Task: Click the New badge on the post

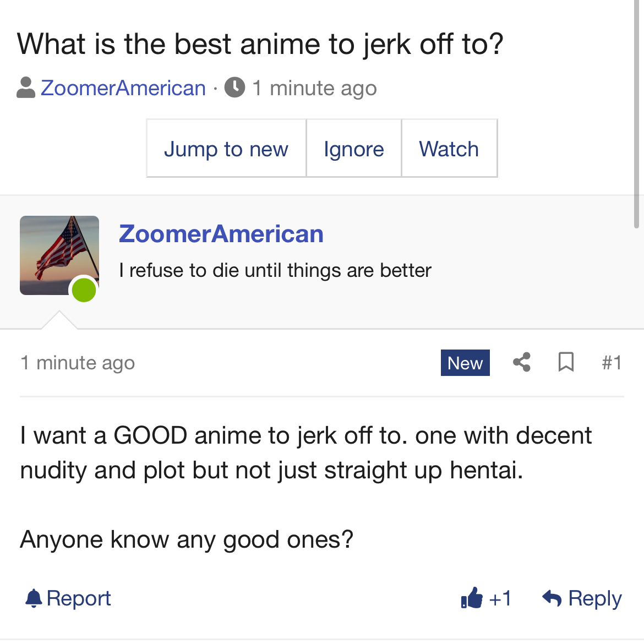Action: click(465, 363)
